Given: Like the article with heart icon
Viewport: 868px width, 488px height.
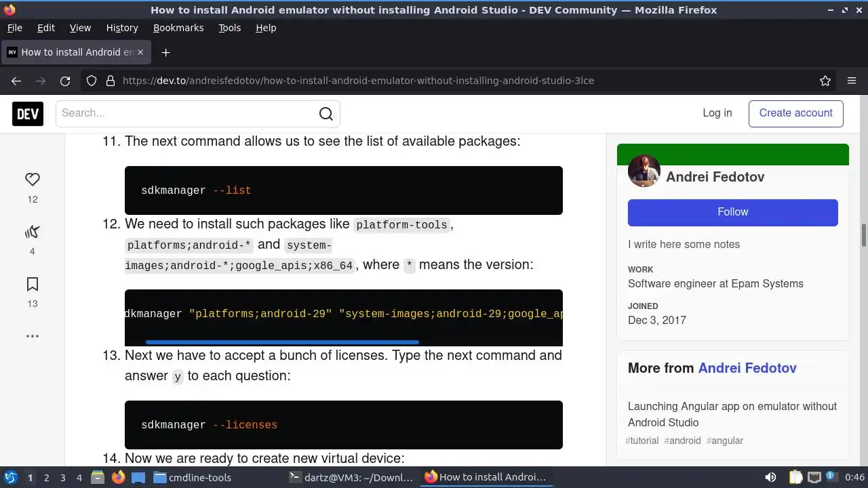Looking at the screenshot, I should [x=33, y=180].
